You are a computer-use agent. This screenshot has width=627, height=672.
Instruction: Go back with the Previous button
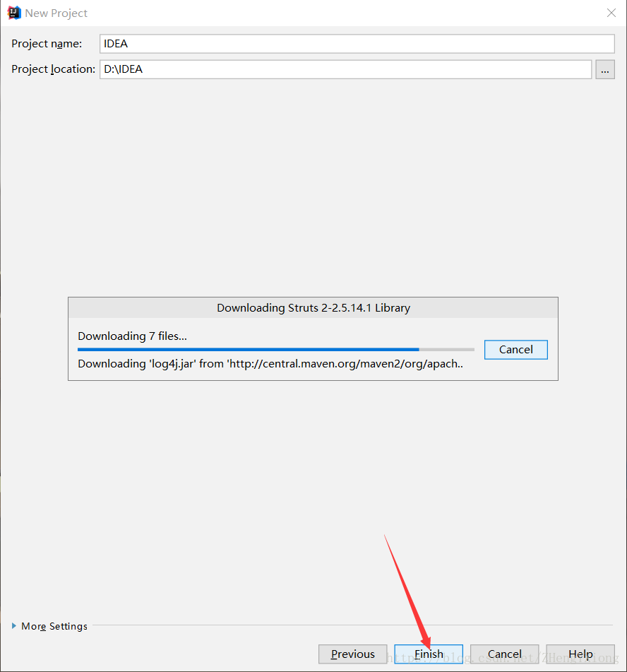[352, 654]
